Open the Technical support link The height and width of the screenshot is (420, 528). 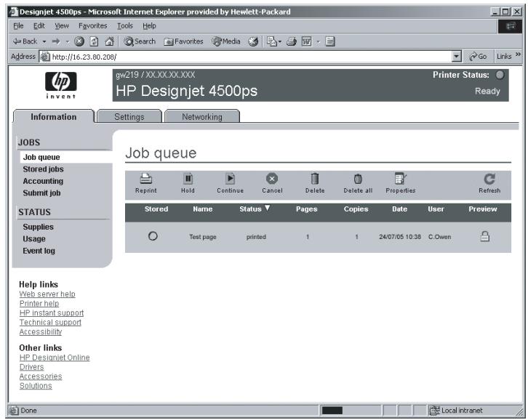pyautogui.click(x=50, y=322)
